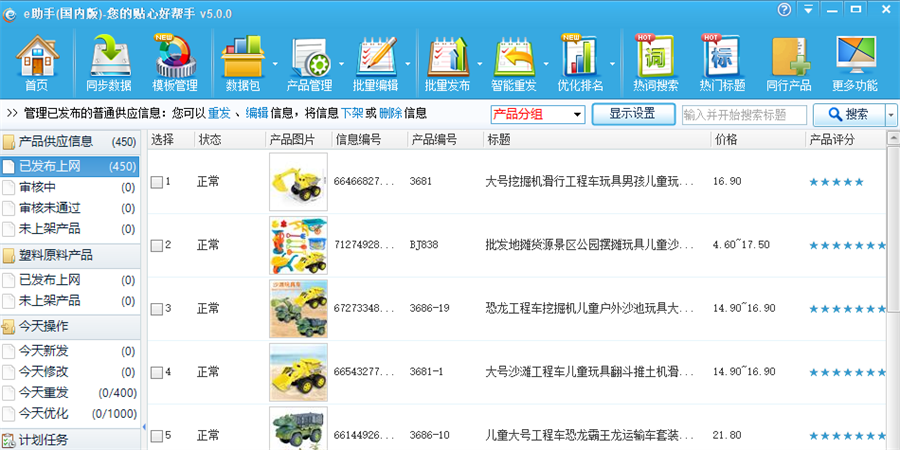Expand dropdown arrow beside 产品管理
This screenshot has height=450, width=900.
(x=342, y=64)
